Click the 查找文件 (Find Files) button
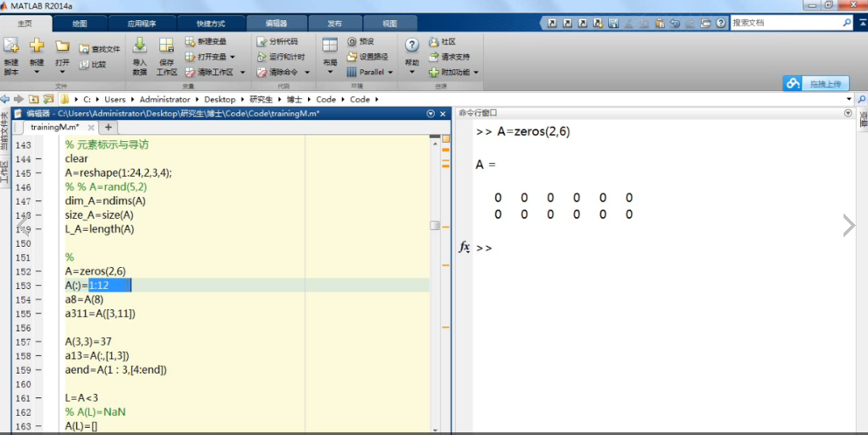This screenshot has width=868, height=435. click(x=99, y=49)
